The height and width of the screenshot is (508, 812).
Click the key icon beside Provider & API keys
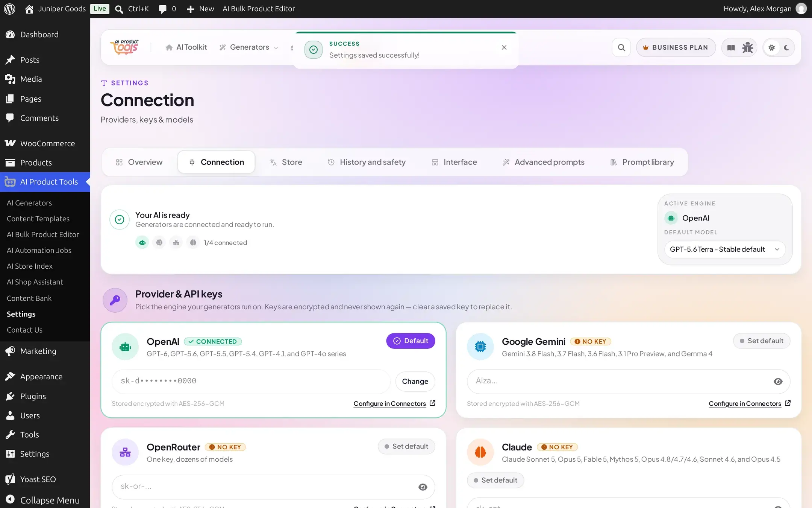point(115,300)
